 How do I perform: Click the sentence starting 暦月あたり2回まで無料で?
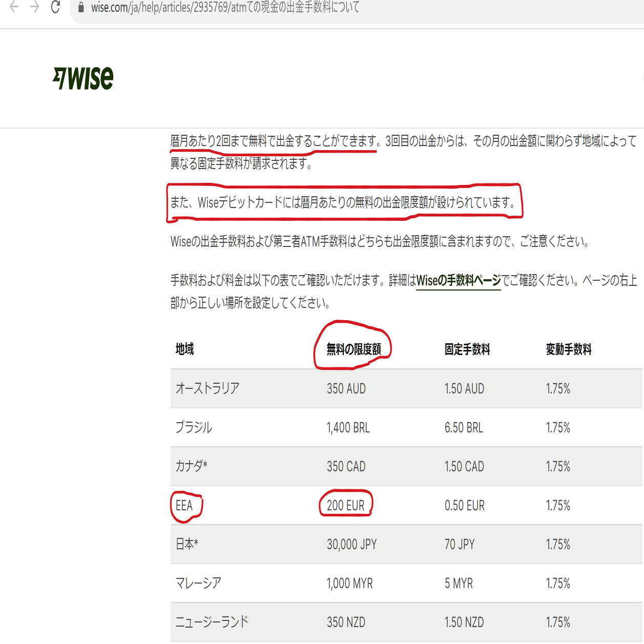point(276,141)
